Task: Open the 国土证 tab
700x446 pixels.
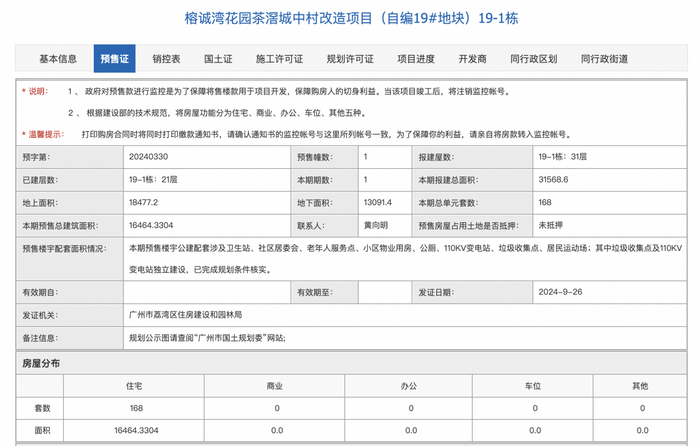Action: click(x=218, y=58)
